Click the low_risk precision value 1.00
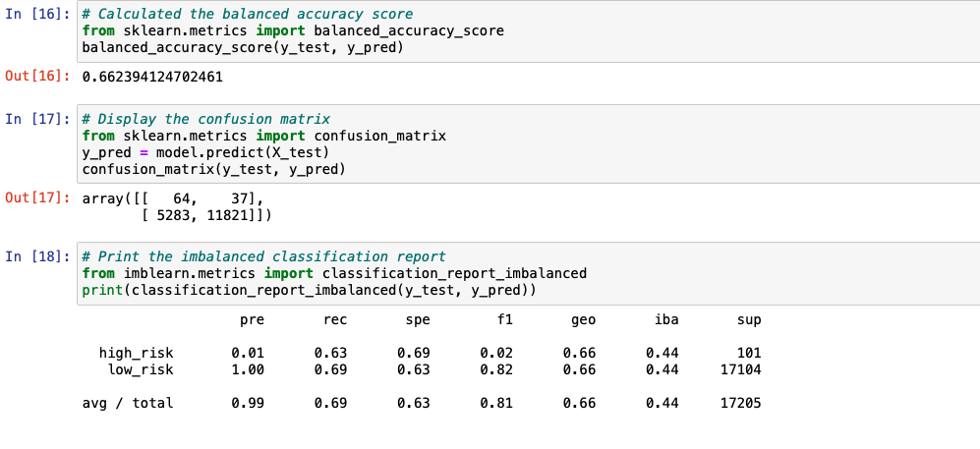Screen dimensions: 980x449 pos(248,369)
